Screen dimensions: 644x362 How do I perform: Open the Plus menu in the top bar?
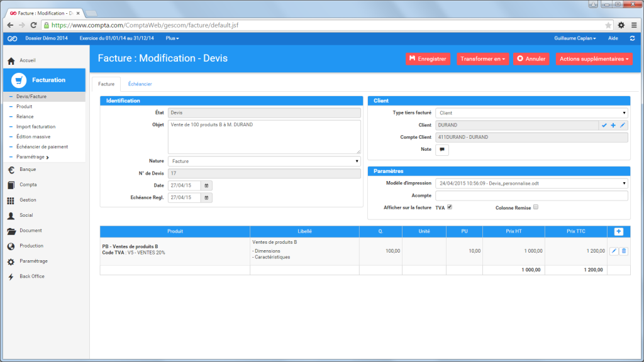pyautogui.click(x=172, y=38)
